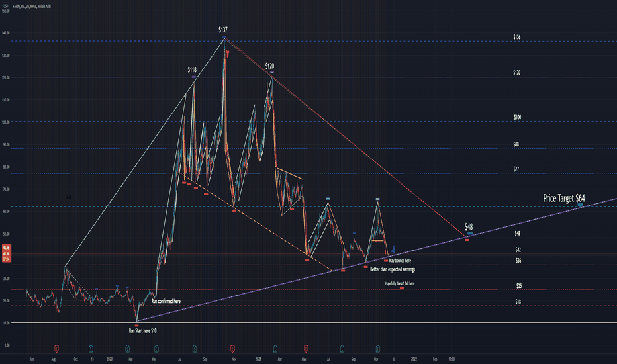Click the teal earnings marker above Nov 2021
617x364 pixels.
pos(378,348)
